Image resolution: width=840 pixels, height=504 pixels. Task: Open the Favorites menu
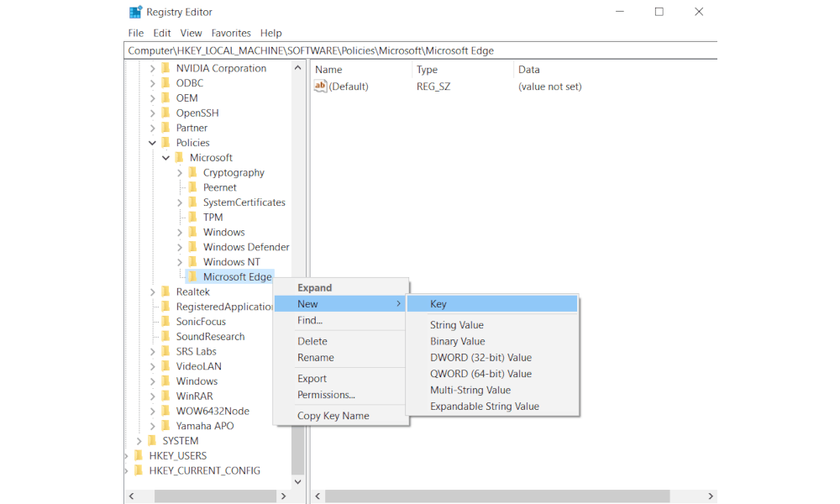click(x=231, y=34)
